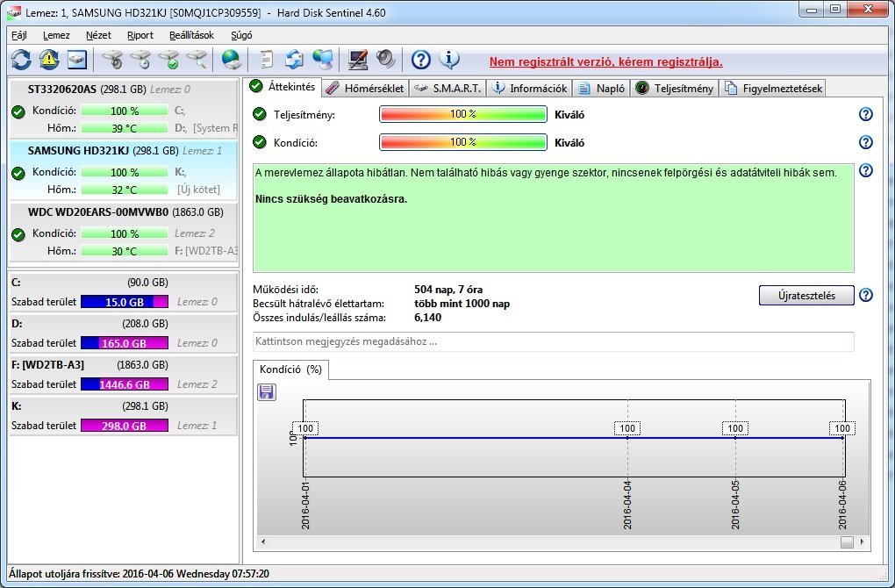Screen dimensions: 895x588
Task: Click the disk with magnifier toolbar icon
Action: click(x=197, y=60)
